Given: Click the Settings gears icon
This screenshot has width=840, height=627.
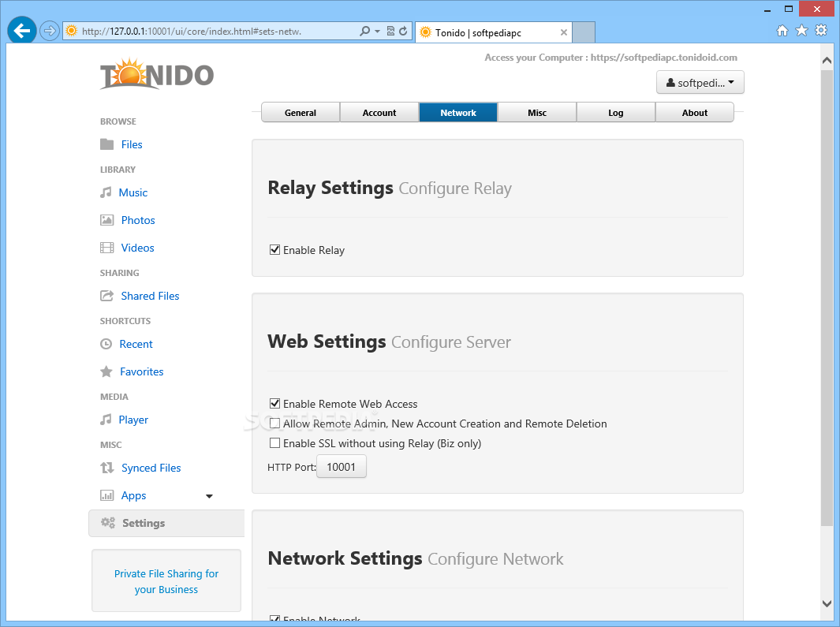Looking at the screenshot, I should coord(108,522).
